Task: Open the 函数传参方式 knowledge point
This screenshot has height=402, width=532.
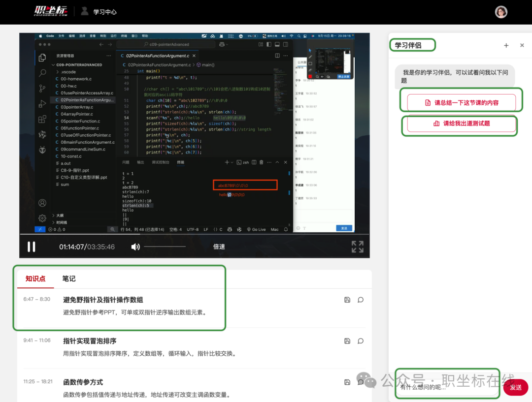Action: pyautogui.click(x=83, y=382)
